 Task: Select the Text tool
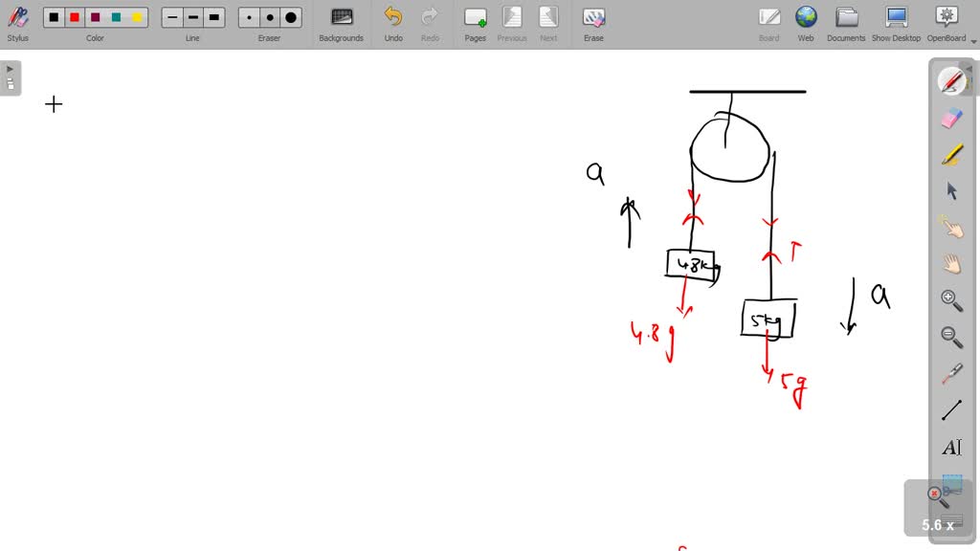951,448
